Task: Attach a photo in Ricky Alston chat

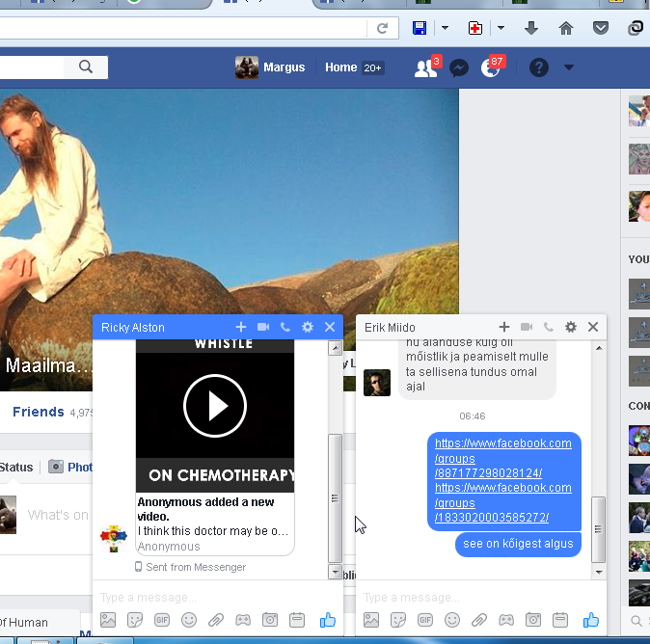Action: point(108,620)
